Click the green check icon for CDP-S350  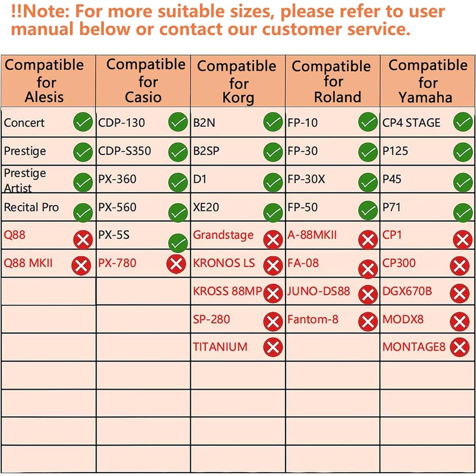(178, 152)
